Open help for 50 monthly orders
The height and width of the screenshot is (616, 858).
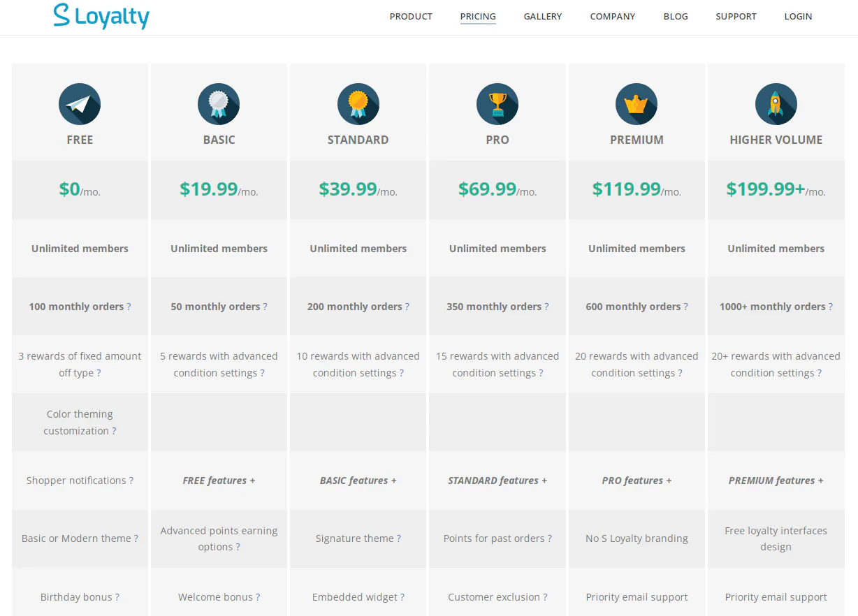coord(265,307)
